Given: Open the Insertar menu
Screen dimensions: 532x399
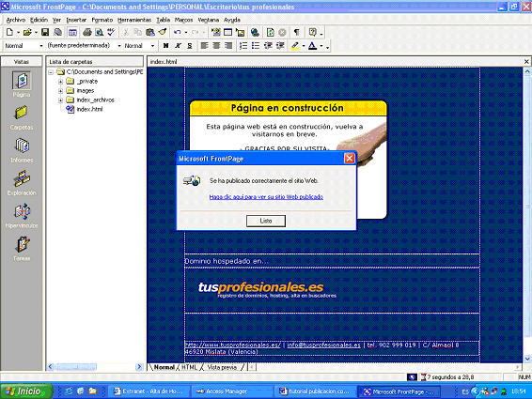Looking at the screenshot, I should pos(76,20).
